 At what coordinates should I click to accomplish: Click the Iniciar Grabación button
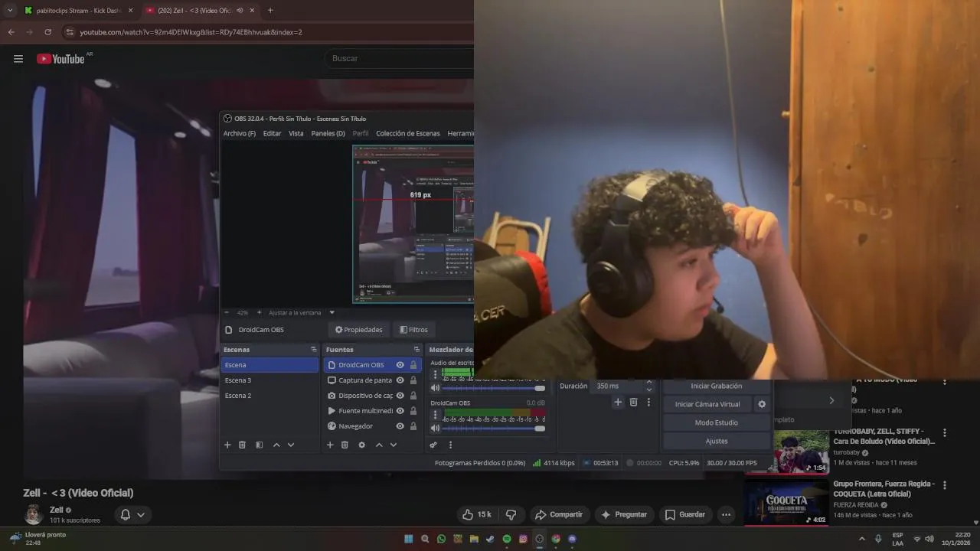[x=717, y=386]
